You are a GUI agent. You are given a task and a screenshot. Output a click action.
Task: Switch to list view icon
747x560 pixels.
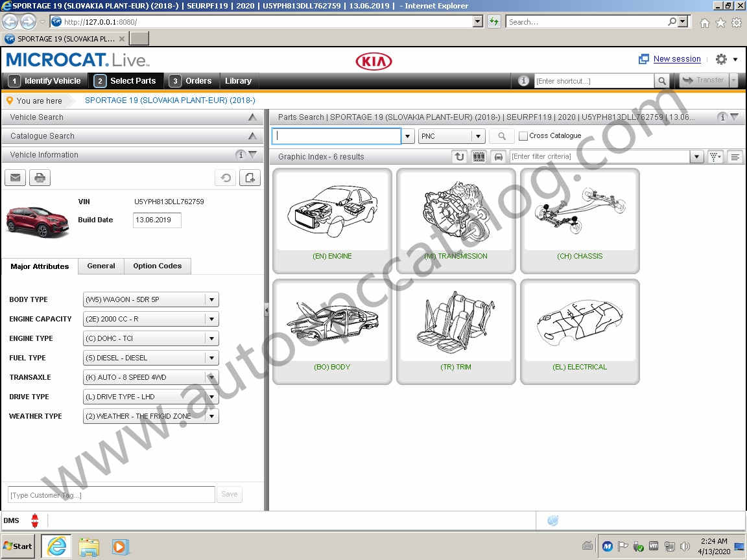(735, 157)
